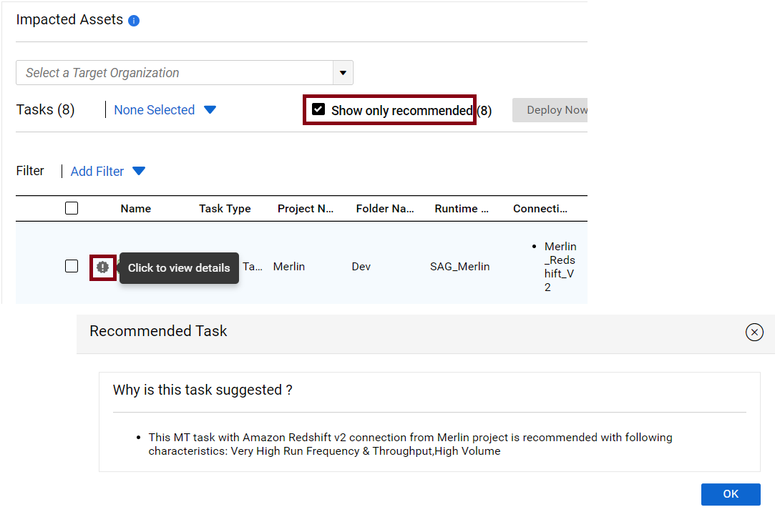The height and width of the screenshot is (532, 780).
Task: Click the Deploy Now button
Action: point(550,110)
